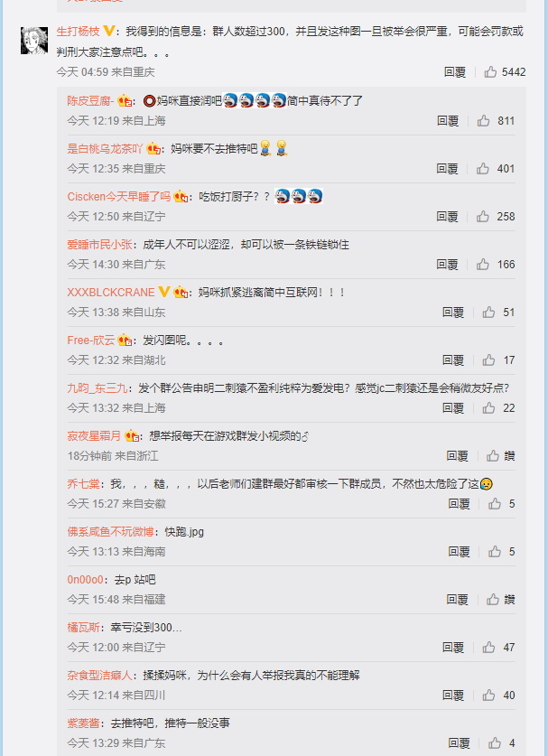Visit 佛系咸鱼不玩微博 profile
This screenshot has width=548, height=756.
pyautogui.click(x=110, y=532)
